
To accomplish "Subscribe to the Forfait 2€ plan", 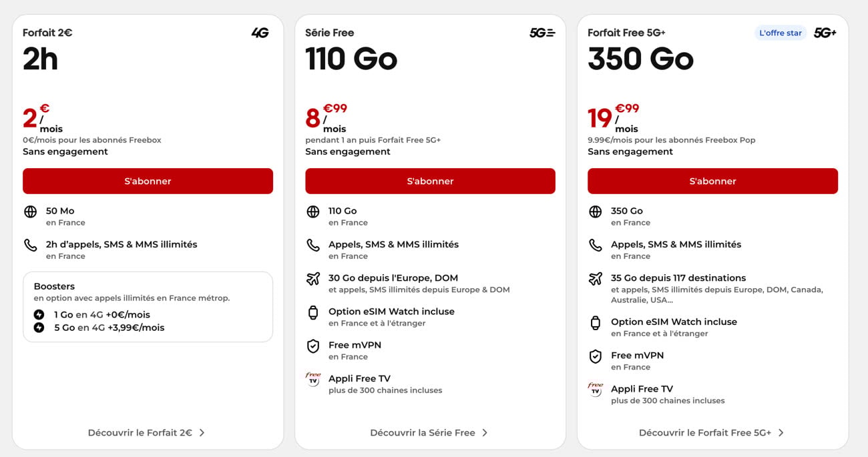I will pos(148,181).
